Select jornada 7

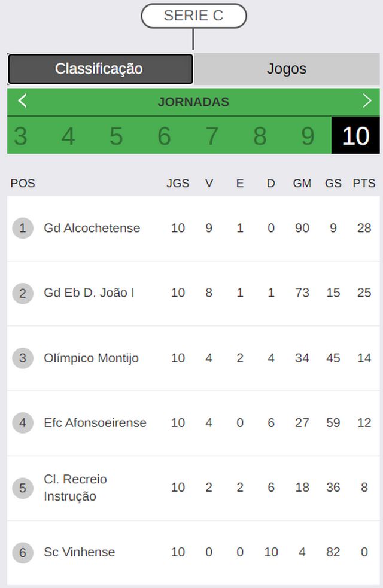[x=212, y=135]
